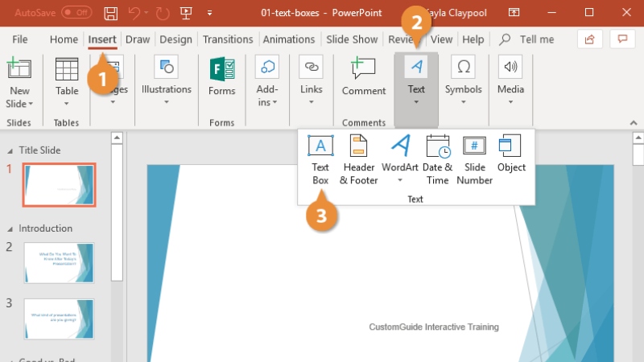The width and height of the screenshot is (644, 362).
Task: Click the Tell me search box
Action: coord(527,39)
